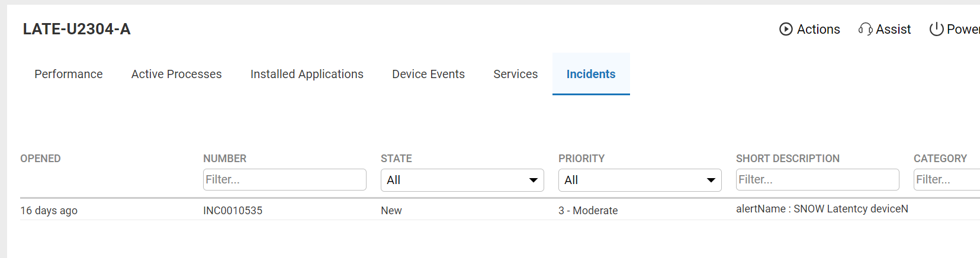Open the Performance tab

[x=68, y=74]
